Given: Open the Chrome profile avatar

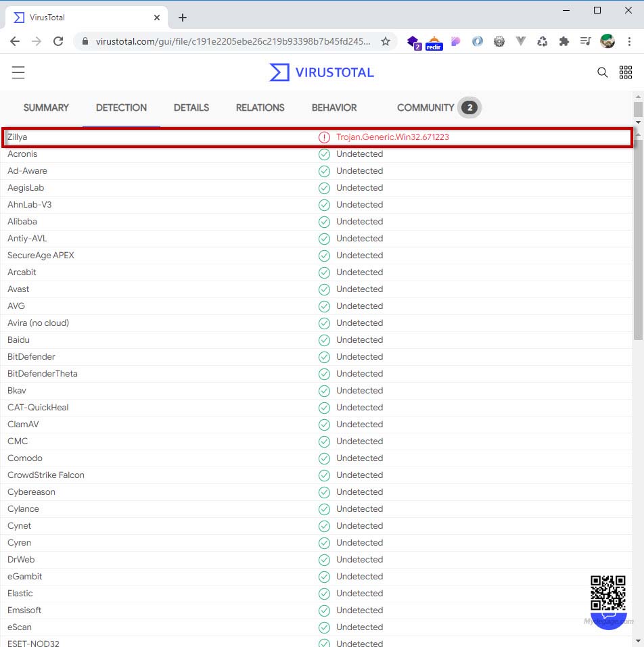Looking at the screenshot, I should tap(607, 41).
